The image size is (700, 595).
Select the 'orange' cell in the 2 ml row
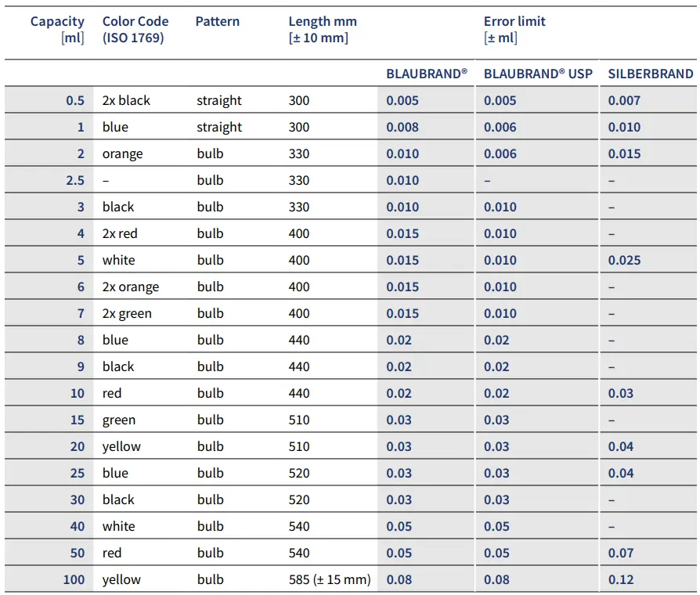pyautogui.click(x=123, y=153)
